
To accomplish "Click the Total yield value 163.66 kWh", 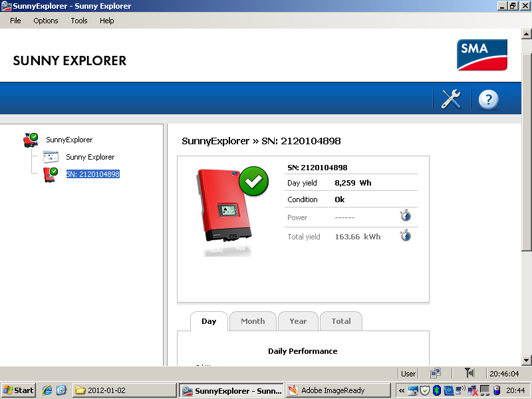I will click(x=358, y=237).
